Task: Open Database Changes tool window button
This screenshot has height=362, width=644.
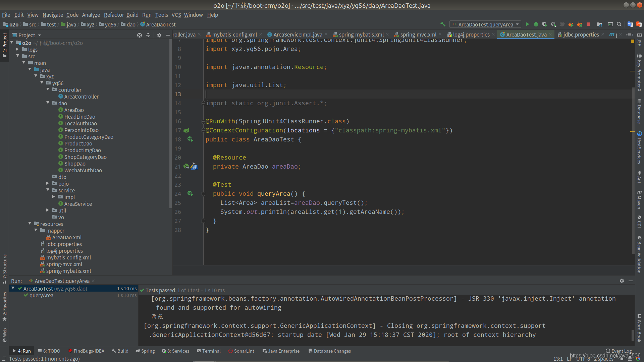Action: (x=329, y=351)
